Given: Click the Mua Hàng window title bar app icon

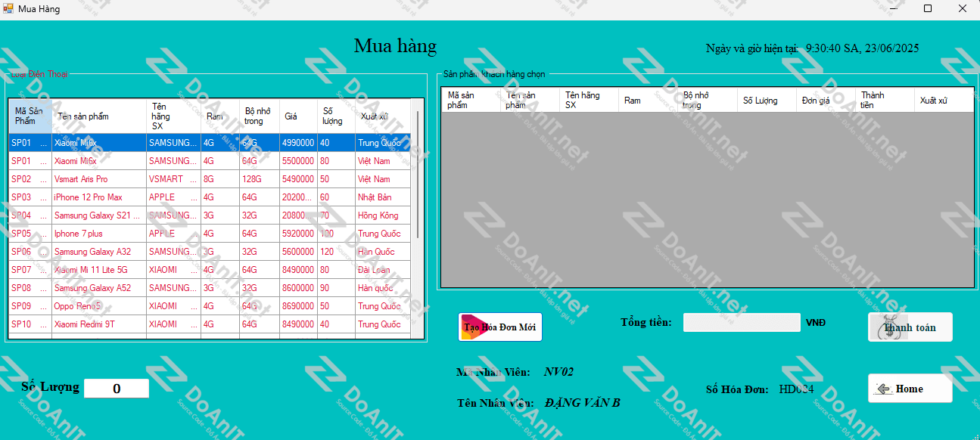Looking at the screenshot, I should [x=8, y=9].
